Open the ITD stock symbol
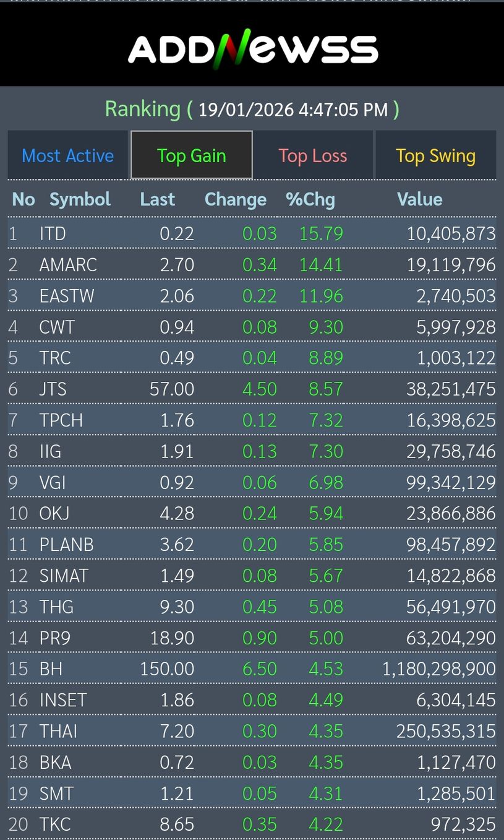This screenshot has width=504, height=840. (x=53, y=233)
